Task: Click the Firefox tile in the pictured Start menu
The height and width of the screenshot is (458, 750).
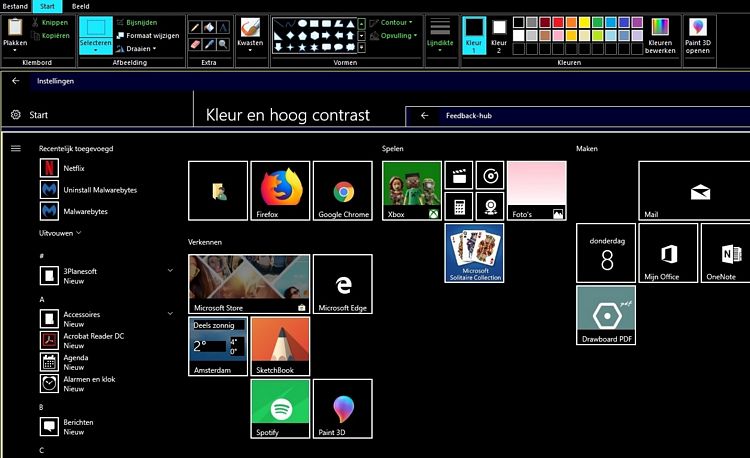Action: coord(280,191)
